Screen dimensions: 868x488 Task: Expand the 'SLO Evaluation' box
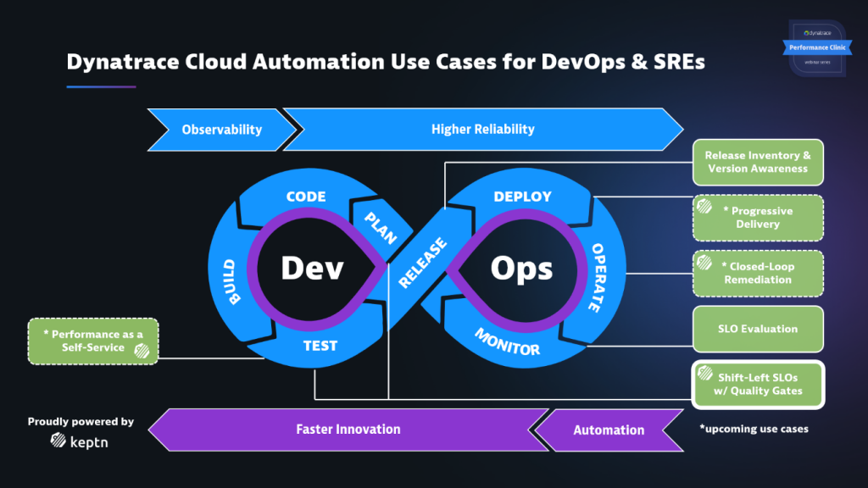[758, 329]
